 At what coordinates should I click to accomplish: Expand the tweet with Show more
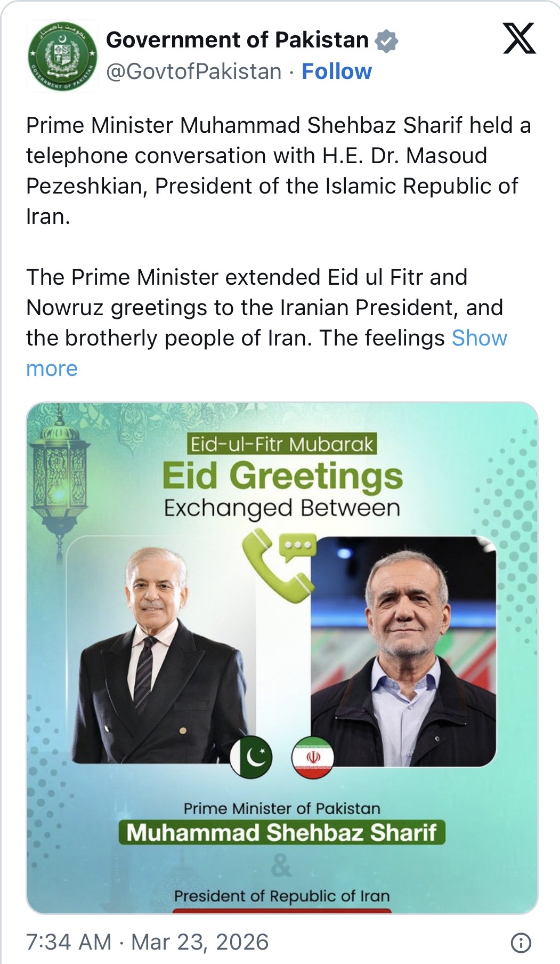(x=479, y=338)
